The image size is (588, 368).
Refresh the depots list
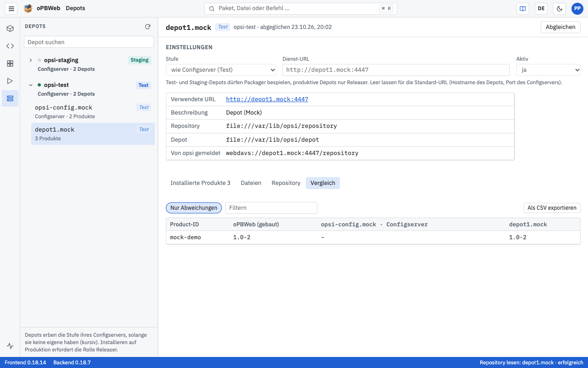pyautogui.click(x=148, y=27)
